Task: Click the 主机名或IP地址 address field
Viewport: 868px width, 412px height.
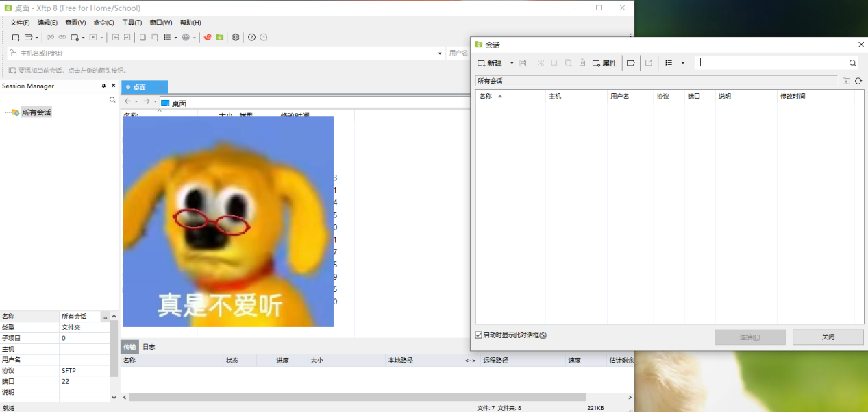Action: coord(226,53)
